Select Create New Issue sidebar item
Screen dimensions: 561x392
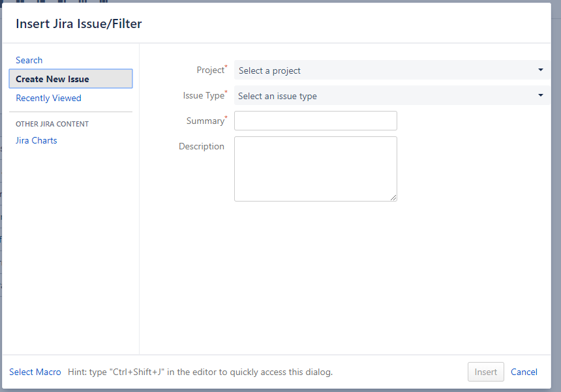[x=71, y=79]
